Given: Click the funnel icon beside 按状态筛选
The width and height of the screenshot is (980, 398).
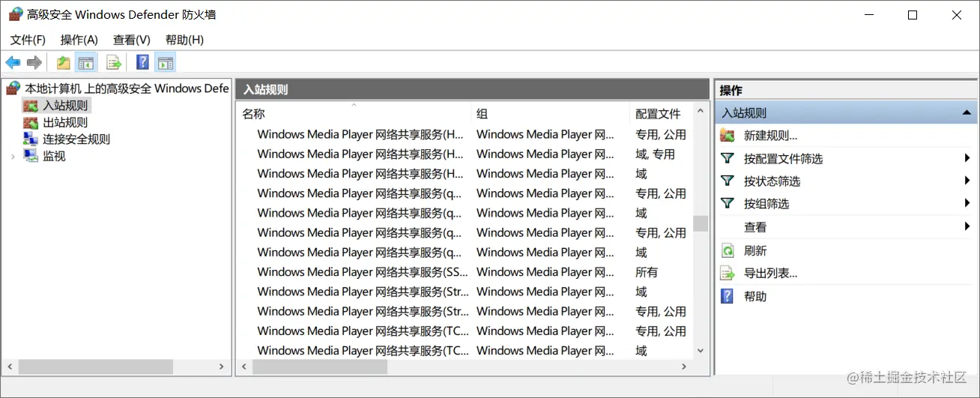Looking at the screenshot, I should tap(728, 181).
